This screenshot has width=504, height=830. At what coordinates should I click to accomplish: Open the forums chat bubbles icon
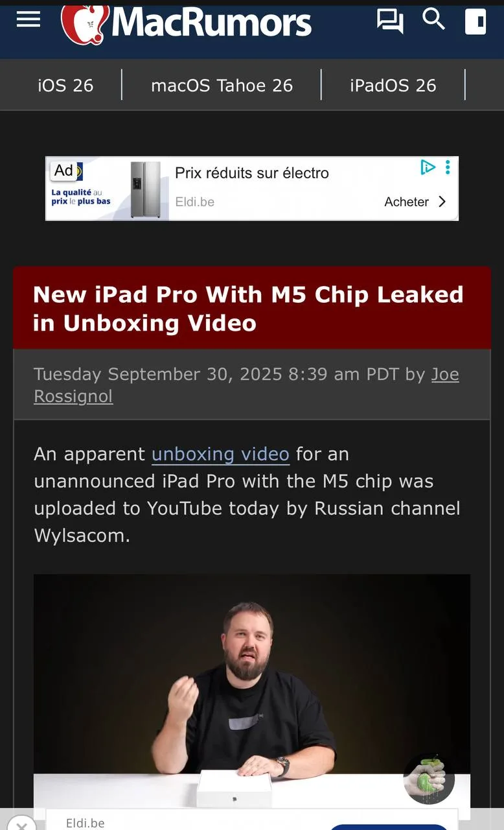pyautogui.click(x=390, y=21)
